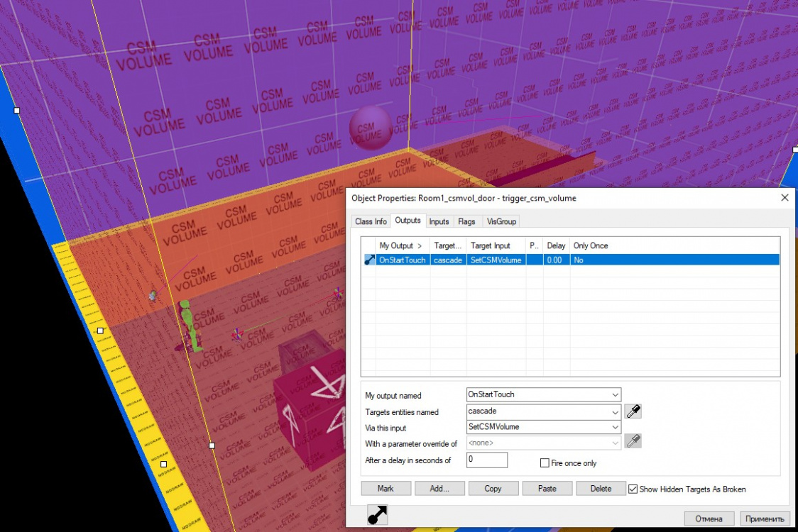The width and height of the screenshot is (798, 532).
Task: Open the Inputs tab
Action: pos(439,221)
